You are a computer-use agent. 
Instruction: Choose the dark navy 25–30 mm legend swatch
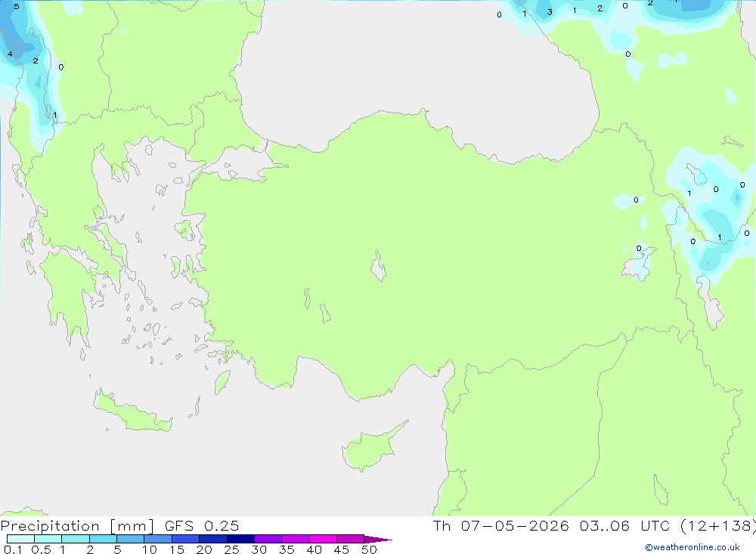240,539
